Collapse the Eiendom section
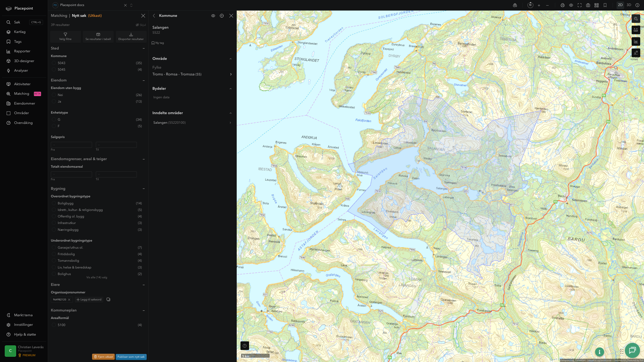Image resolution: width=644 pixels, height=362 pixels. tap(144, 80)
